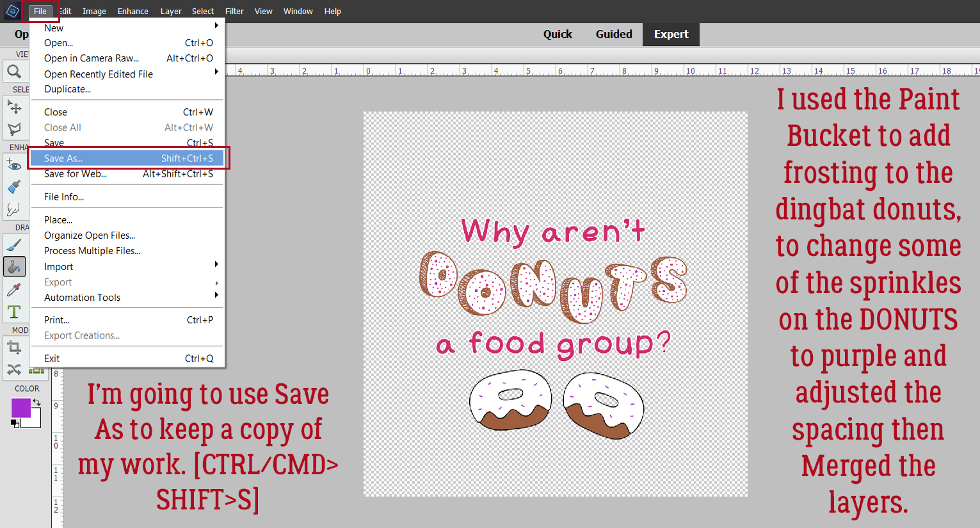This screenshot has width=980, height=528.
Task: Choose Save from the File menu
Action: [x=127, y=143]
